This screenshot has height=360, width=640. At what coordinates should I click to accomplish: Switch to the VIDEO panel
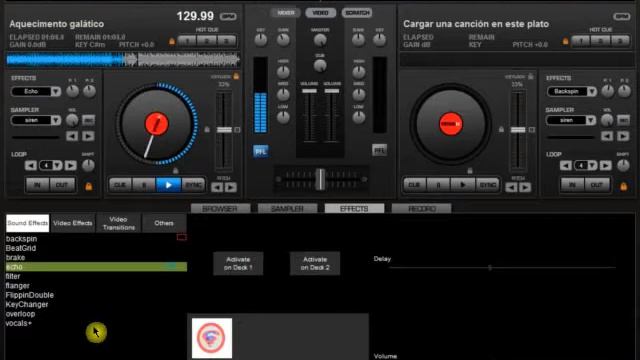tap(320, 13)
